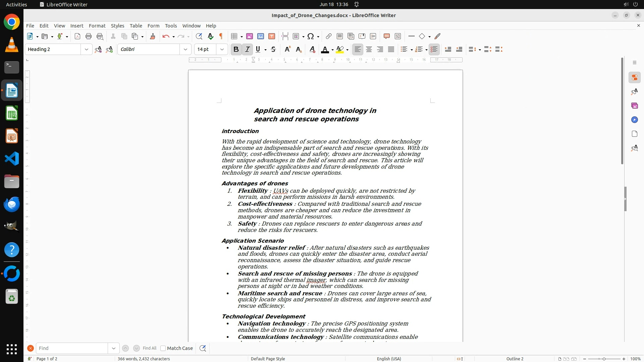Open the Calibri font name dropdown
Screen dimensions: 644x362
pos(185,50)
